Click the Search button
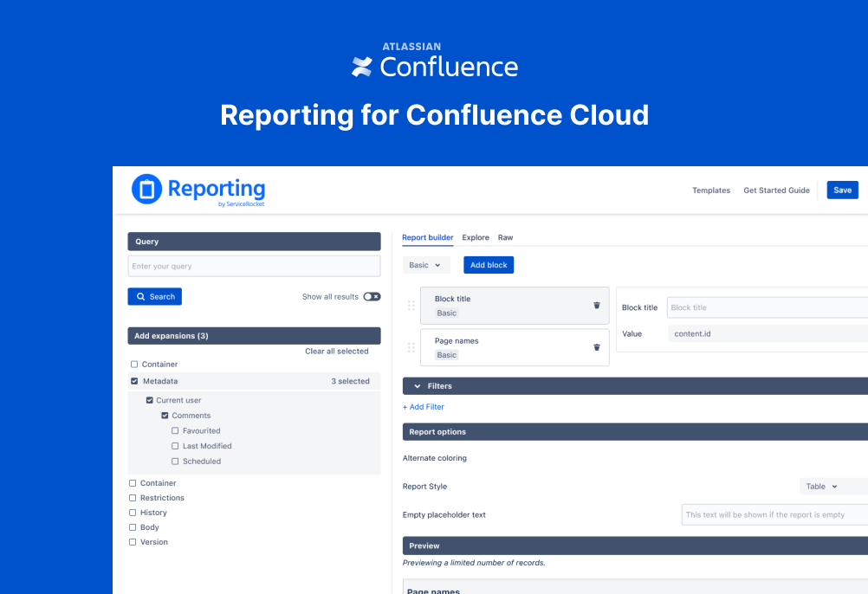 (x=154, y=296)
